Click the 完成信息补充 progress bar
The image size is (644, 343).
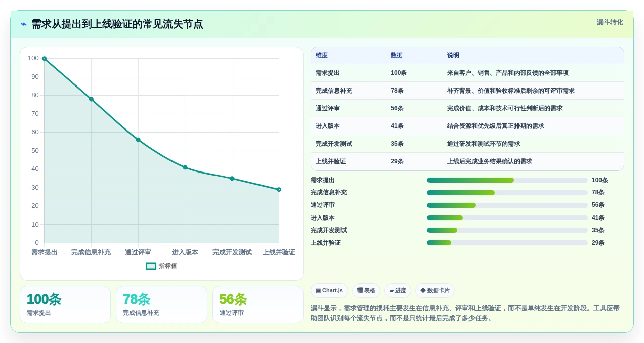(x=507, y=193)
